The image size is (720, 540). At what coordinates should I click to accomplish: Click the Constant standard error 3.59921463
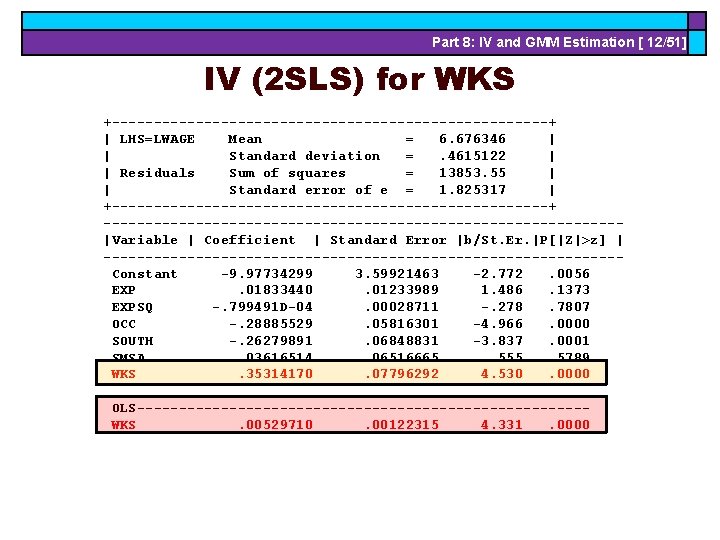[x=397, y=274]
